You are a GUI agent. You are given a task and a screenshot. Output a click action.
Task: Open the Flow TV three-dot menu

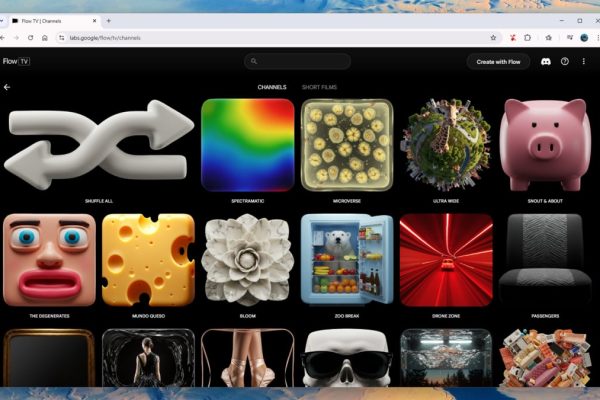(584, 61)
